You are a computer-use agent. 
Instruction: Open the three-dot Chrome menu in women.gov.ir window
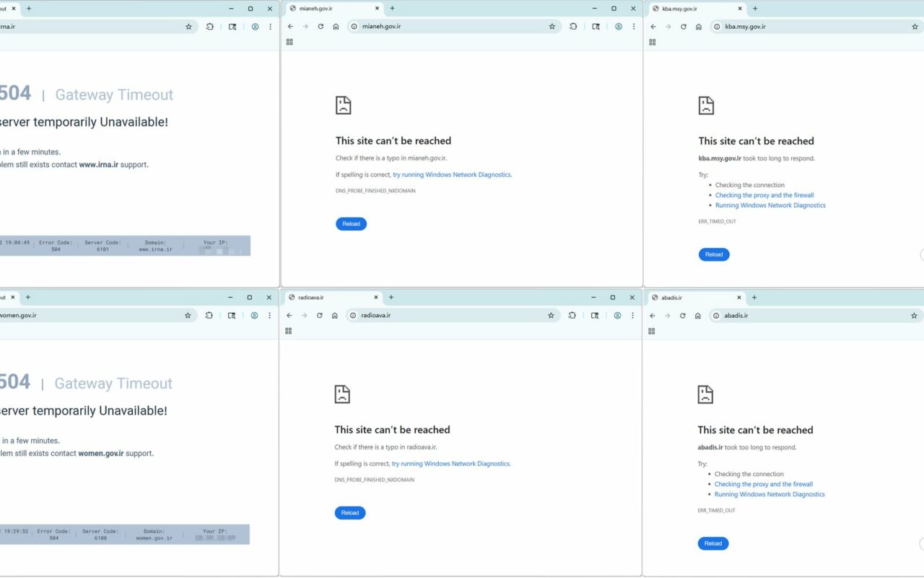[270, 316]
